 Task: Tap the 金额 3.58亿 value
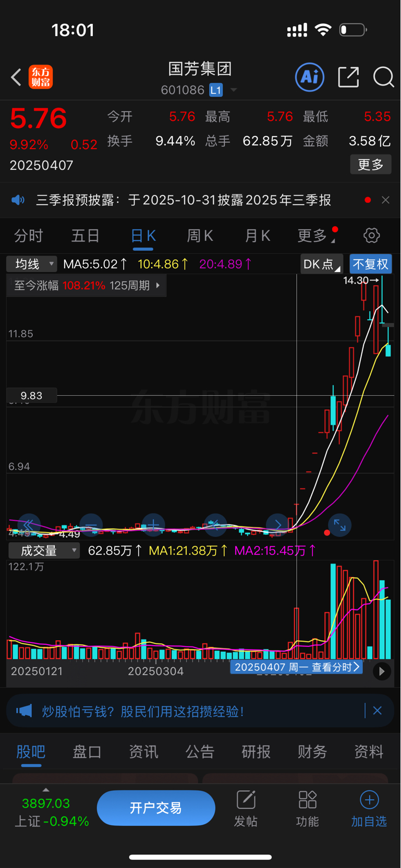[x=370, y=141]
